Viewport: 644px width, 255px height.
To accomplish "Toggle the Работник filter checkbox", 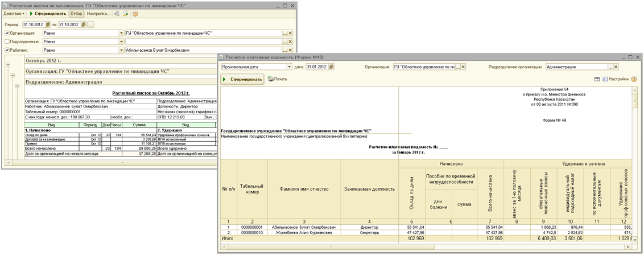I will pos(7,50).
